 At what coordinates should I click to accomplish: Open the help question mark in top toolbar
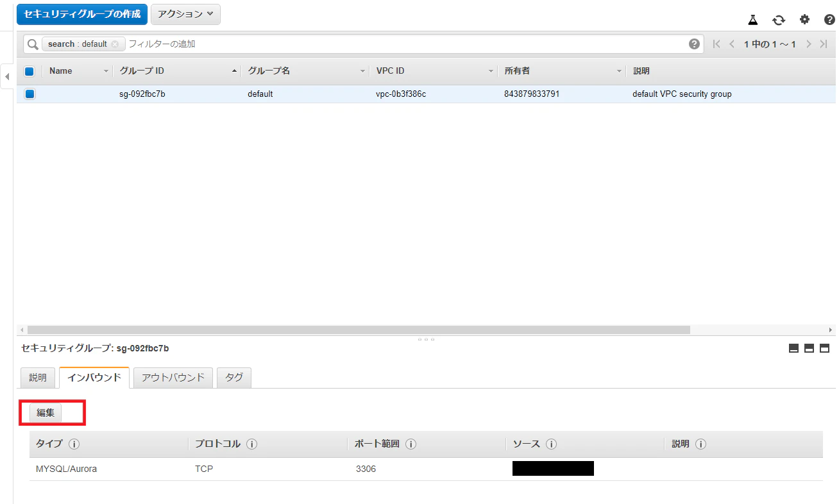[x=829, y=20]
